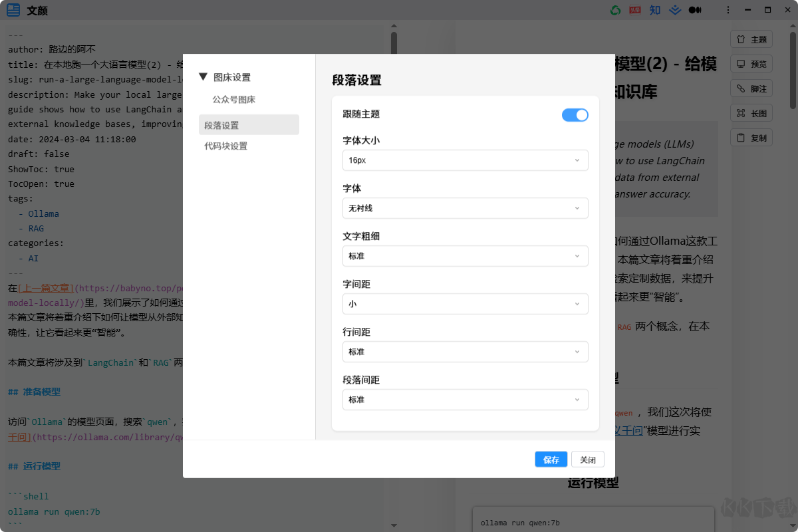Click 'ollama run qwen:7b' line in the editor
Screen dimensions: 798x532
(54, 512)
